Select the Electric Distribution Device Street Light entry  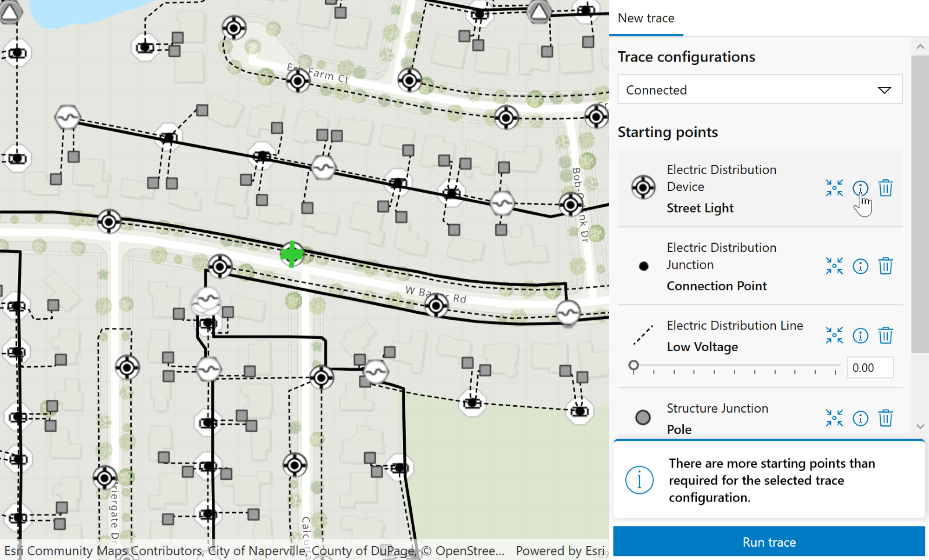[x=760, y=189]
